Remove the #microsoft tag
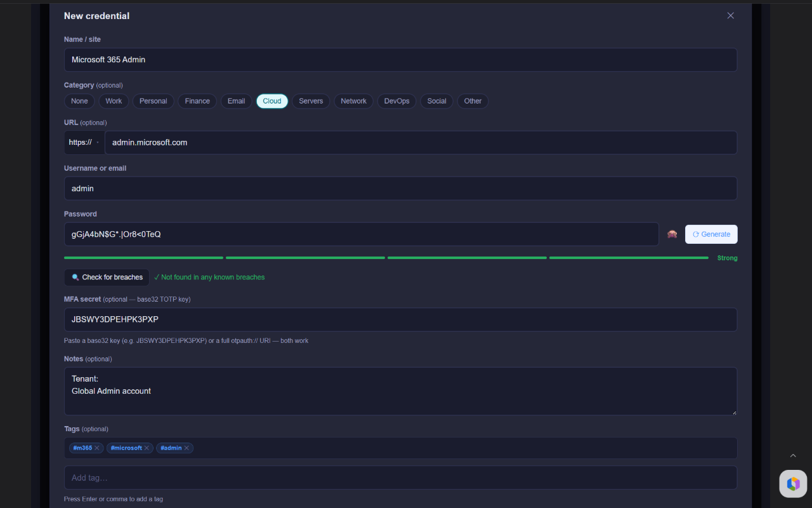The width and height of the screenshot is (812, 508). pyautogui.click(x=147, y=448)
